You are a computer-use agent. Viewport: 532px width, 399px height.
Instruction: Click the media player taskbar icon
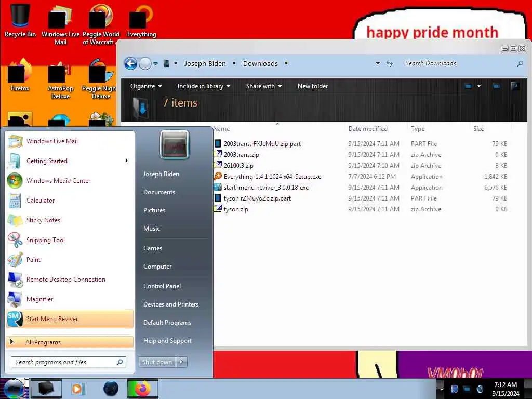click(78, 389)
